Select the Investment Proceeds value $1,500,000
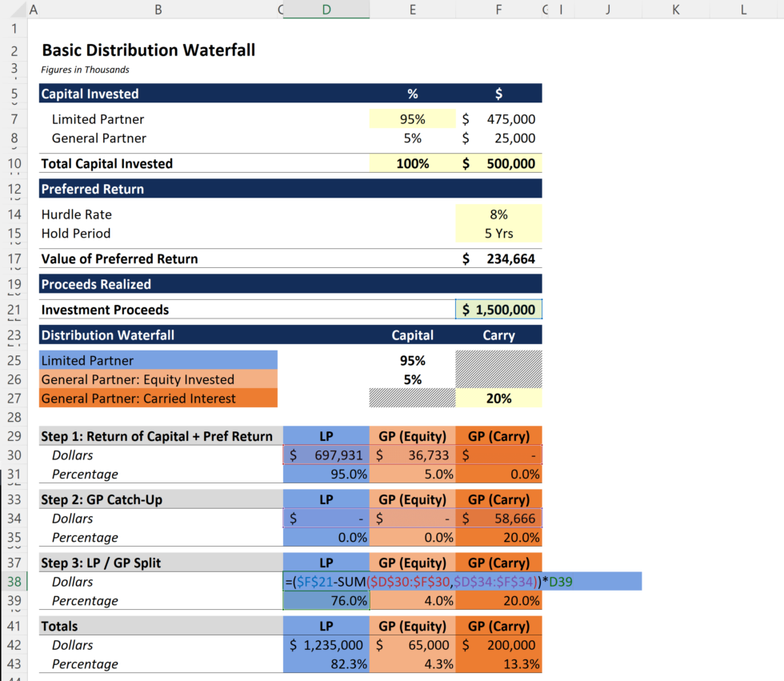Viewport: 784px width, 681px height. click(498, 310)
